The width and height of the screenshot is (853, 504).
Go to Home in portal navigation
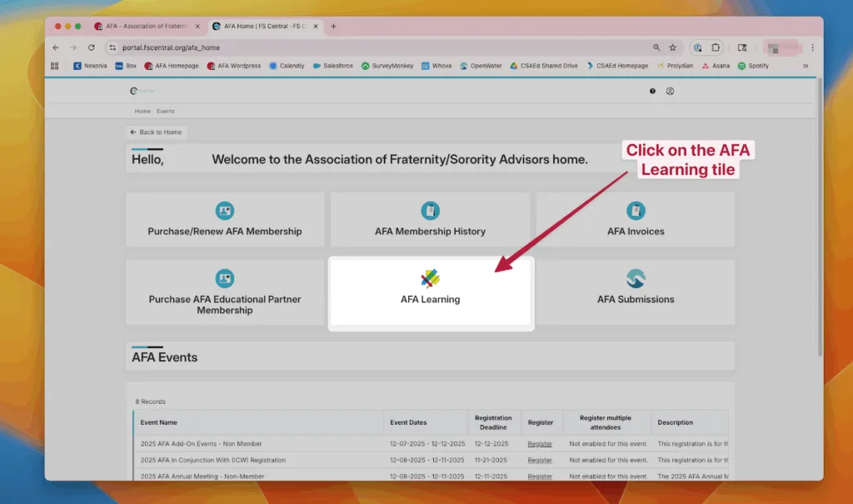[142, 111]
